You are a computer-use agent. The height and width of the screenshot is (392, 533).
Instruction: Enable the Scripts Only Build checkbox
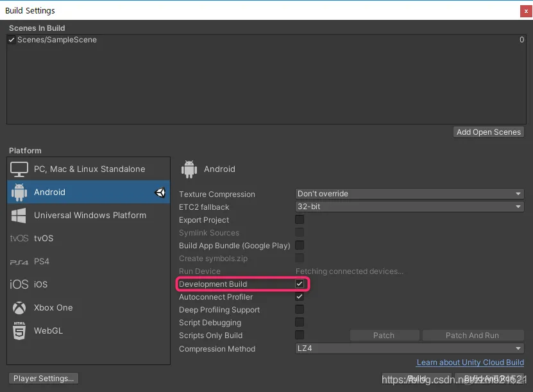[300, 336]
